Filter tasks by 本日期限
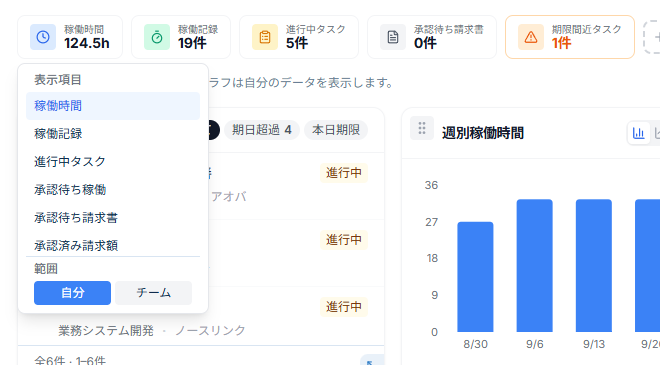This screenshot has width=660, height=365. [x=336, y=130]
